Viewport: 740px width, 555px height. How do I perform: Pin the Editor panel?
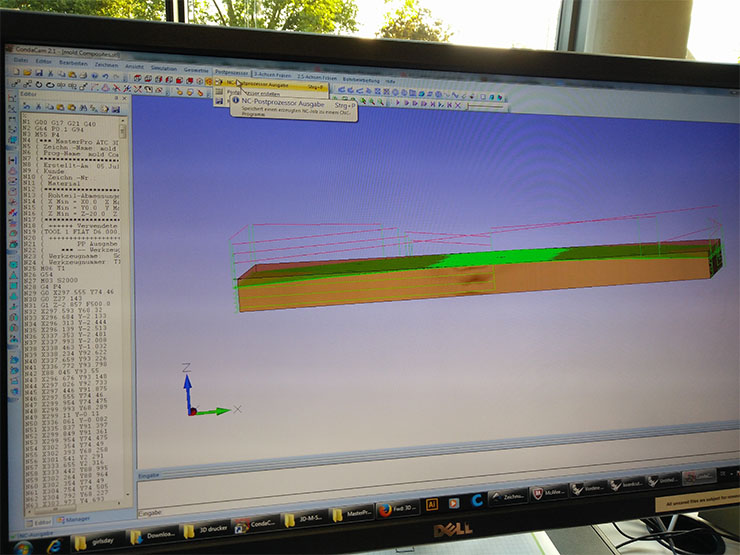point(116,98)
